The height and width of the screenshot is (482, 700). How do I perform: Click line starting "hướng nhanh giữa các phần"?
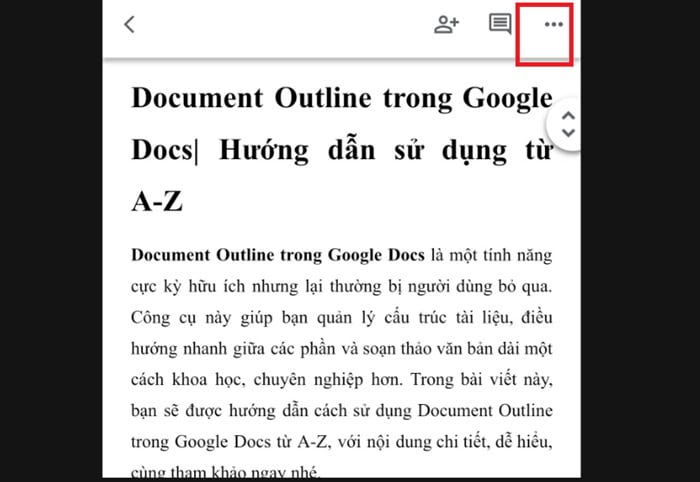342,349
